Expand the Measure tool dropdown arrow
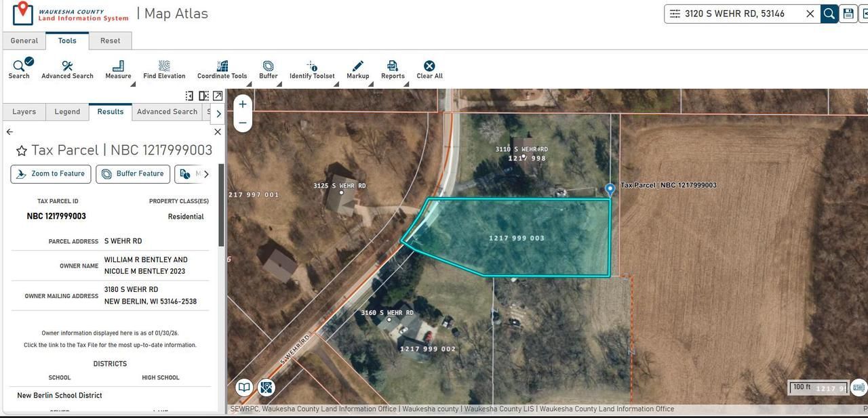The height and width of the screenshot is (418, 868). point(133,84)
